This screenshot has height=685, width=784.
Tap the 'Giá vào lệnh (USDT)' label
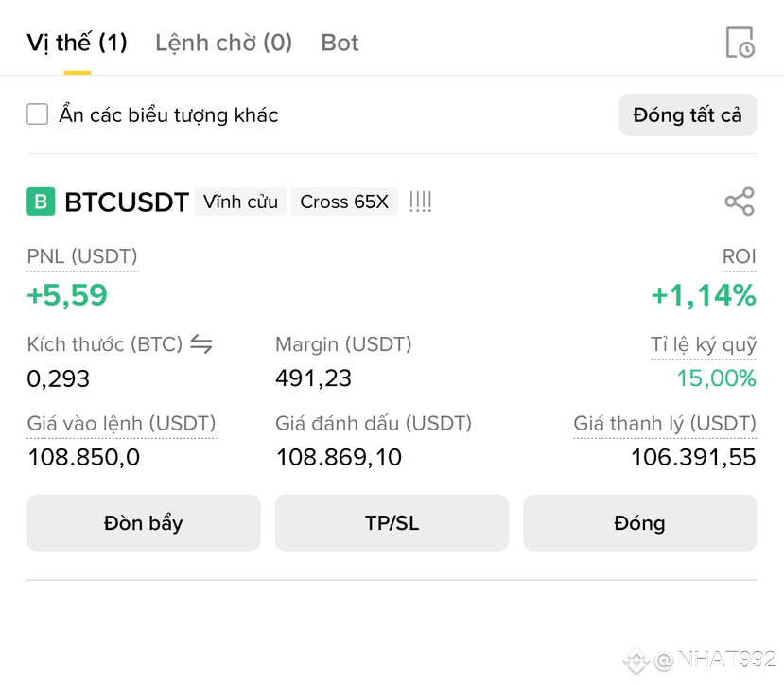click(121, 424)
